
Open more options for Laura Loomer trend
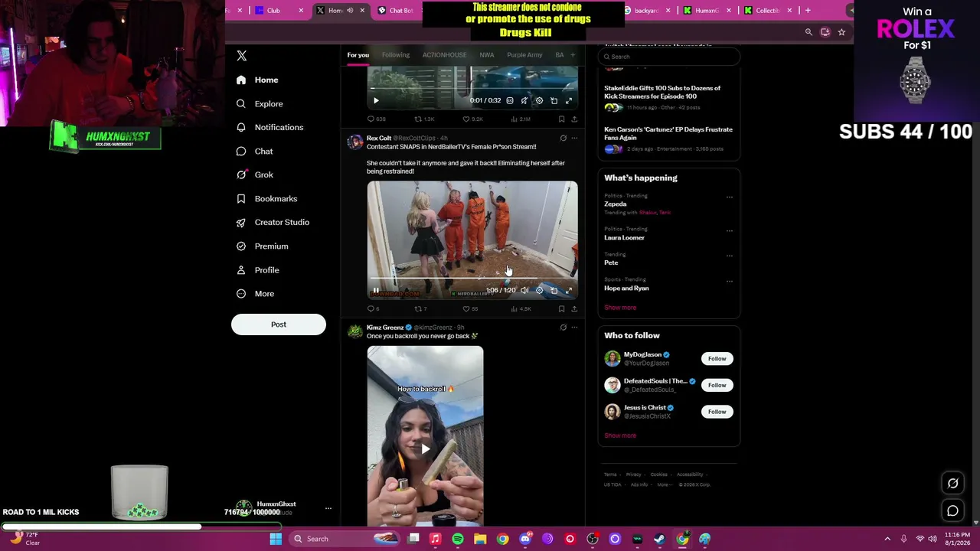coord(729,230)
